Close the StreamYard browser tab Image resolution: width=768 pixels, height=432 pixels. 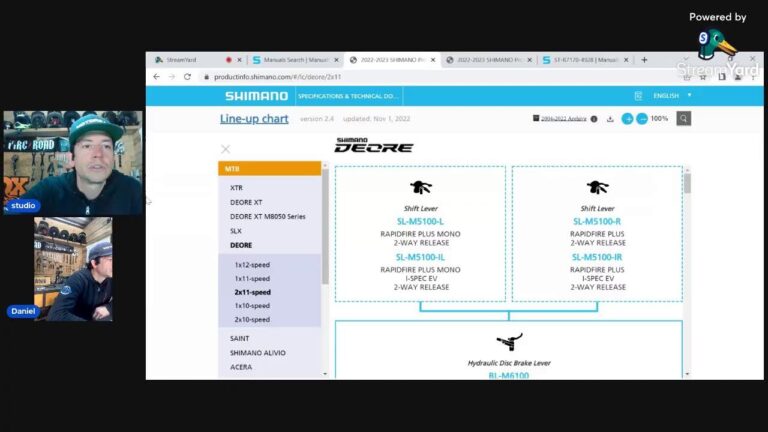tap(239, 60)
